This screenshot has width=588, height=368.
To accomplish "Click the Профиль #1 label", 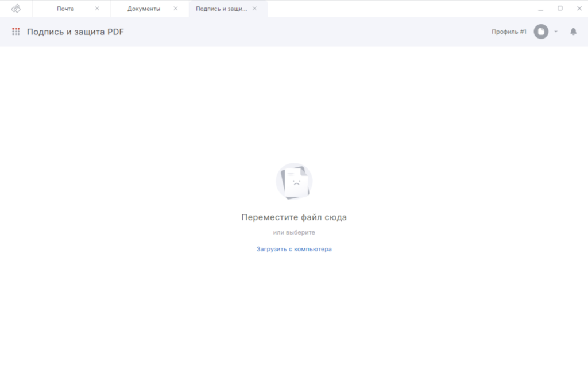I will [x=509, y=32].
